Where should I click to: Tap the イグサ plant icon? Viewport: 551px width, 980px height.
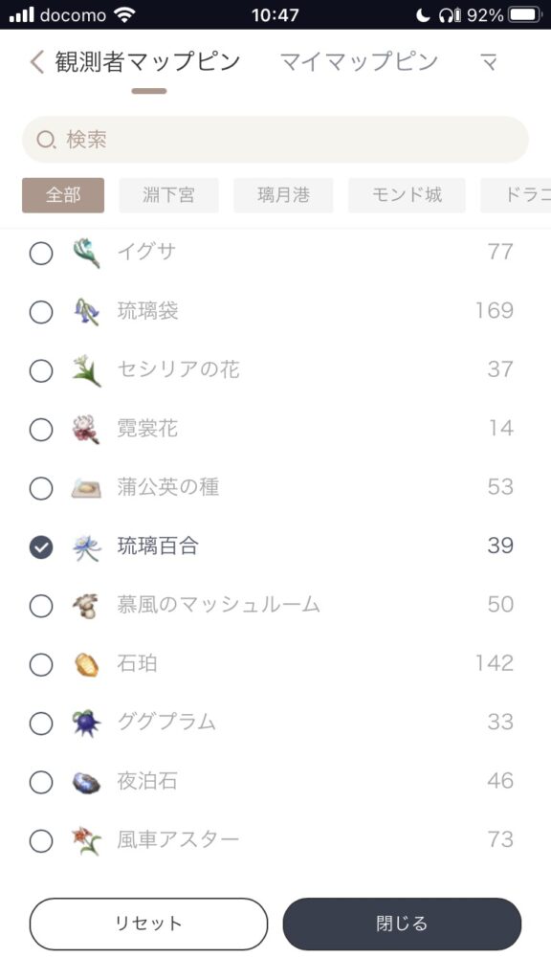86,253
